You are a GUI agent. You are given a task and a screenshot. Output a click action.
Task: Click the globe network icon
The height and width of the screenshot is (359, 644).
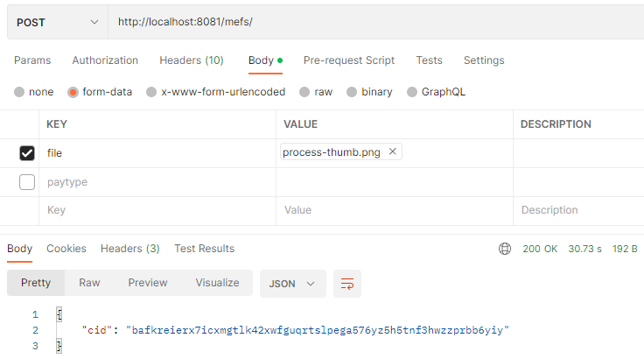[505, 249]
